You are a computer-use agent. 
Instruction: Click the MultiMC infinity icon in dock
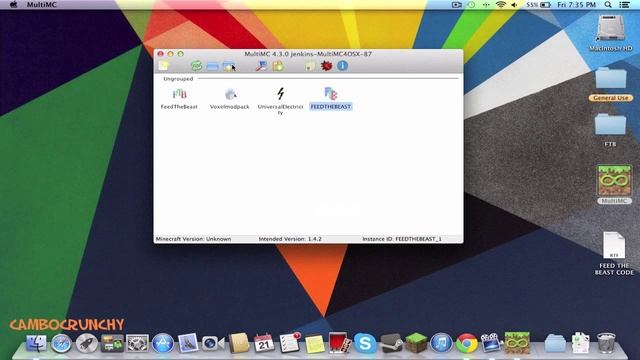(x=517, y=343)
